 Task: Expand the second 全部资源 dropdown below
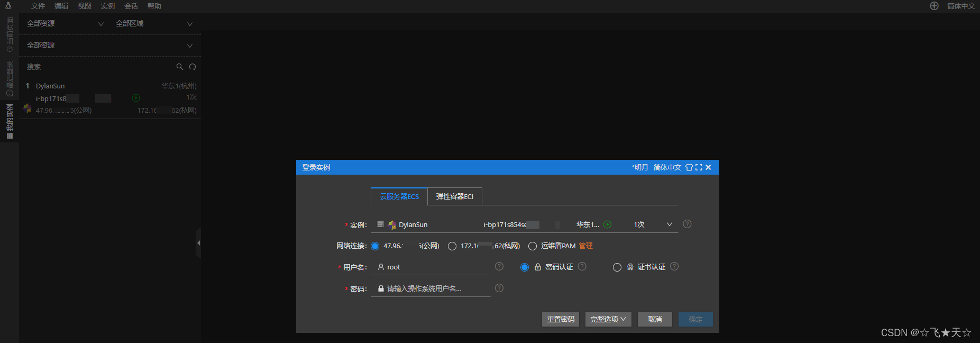click(x=110, y=46)
